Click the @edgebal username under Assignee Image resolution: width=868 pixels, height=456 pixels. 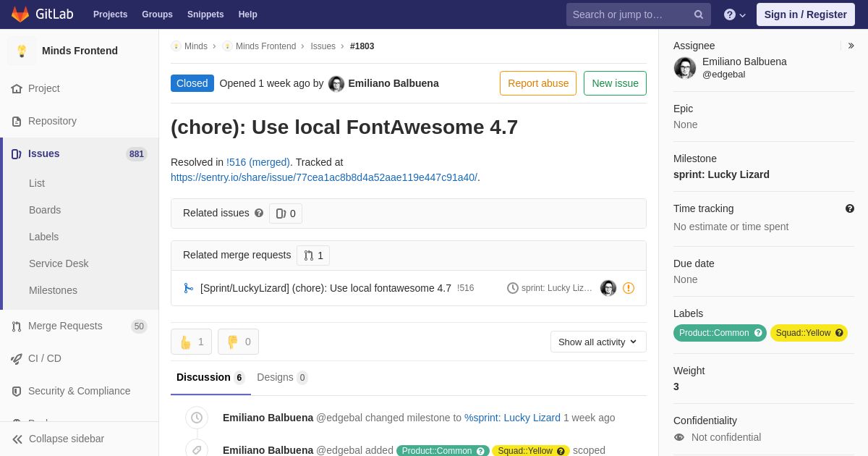click(723, 74)
